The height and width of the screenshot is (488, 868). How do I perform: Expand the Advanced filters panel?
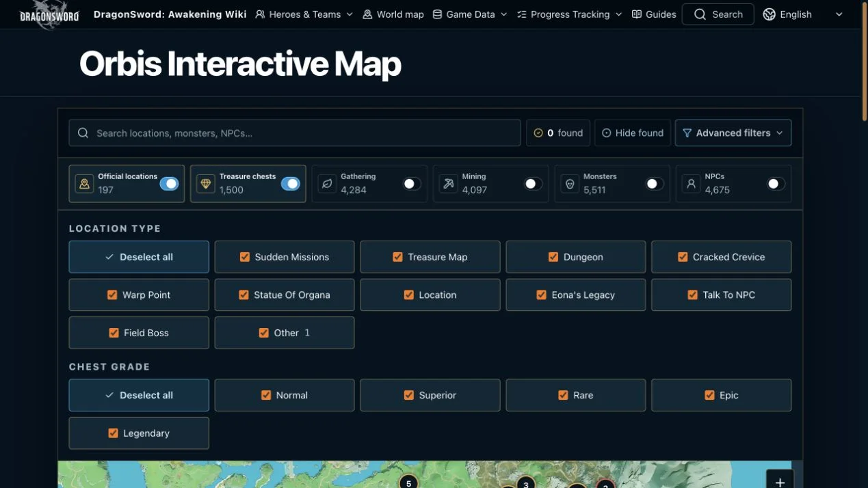coord(733,133)
